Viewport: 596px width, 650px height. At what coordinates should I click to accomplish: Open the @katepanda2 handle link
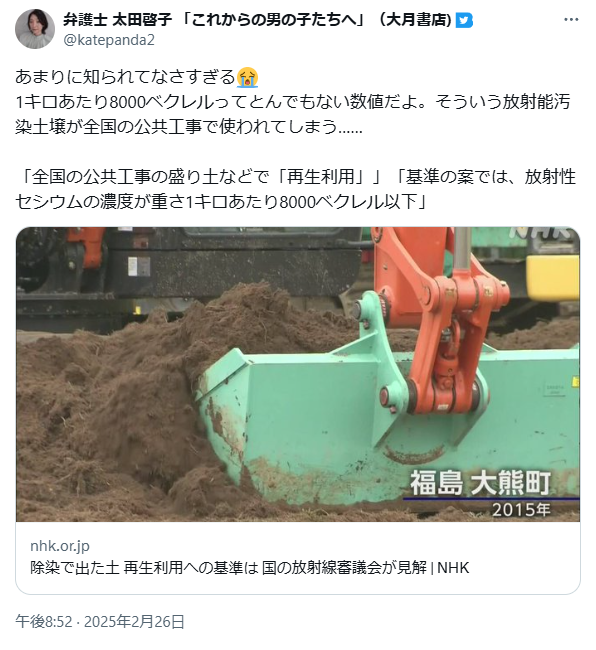pyautogui.click(x=109, y=40)
